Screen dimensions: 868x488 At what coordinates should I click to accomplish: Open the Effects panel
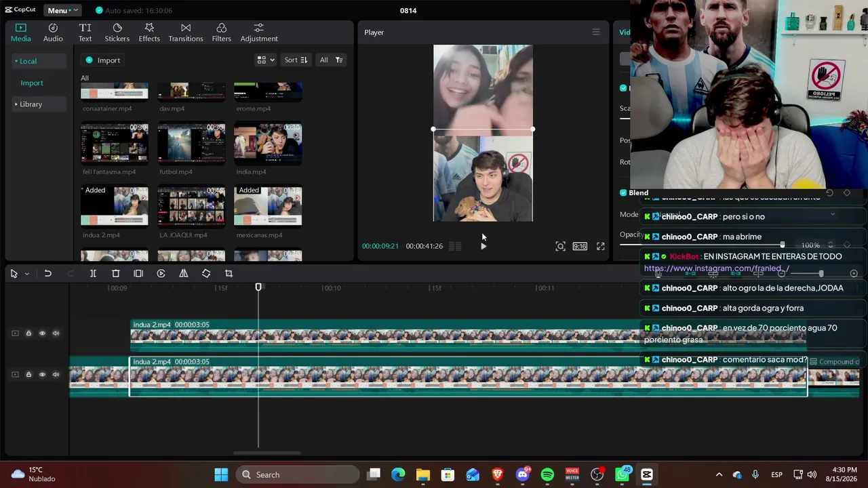149,33
